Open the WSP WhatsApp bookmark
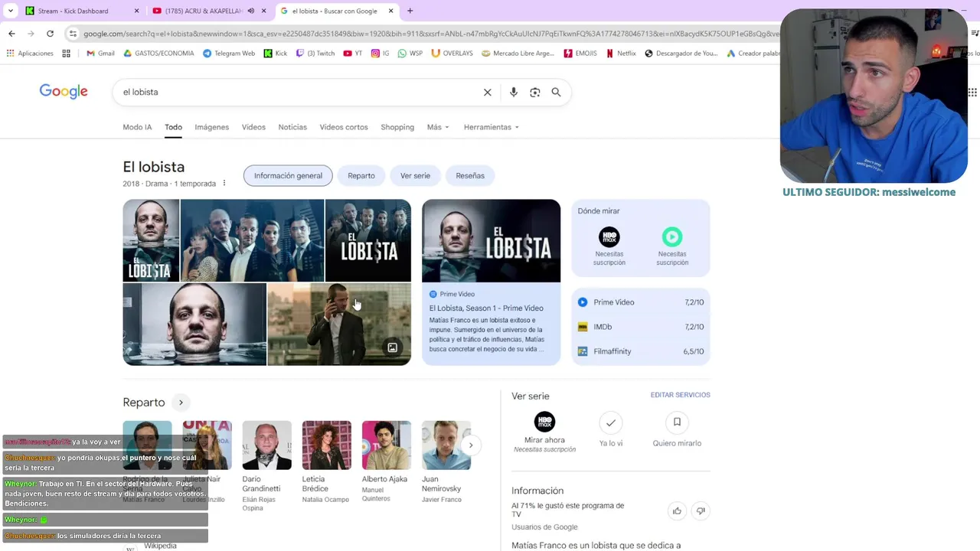Screen dimensions: 980x551 pyautogui.click(x=410, y=54)
